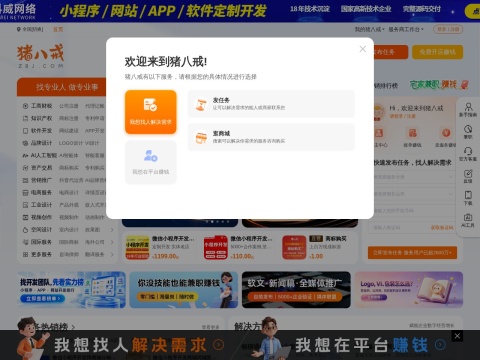Open 商标购买 product thumbnail
This screenshot has height=360, width=480.
pos(294,248)
